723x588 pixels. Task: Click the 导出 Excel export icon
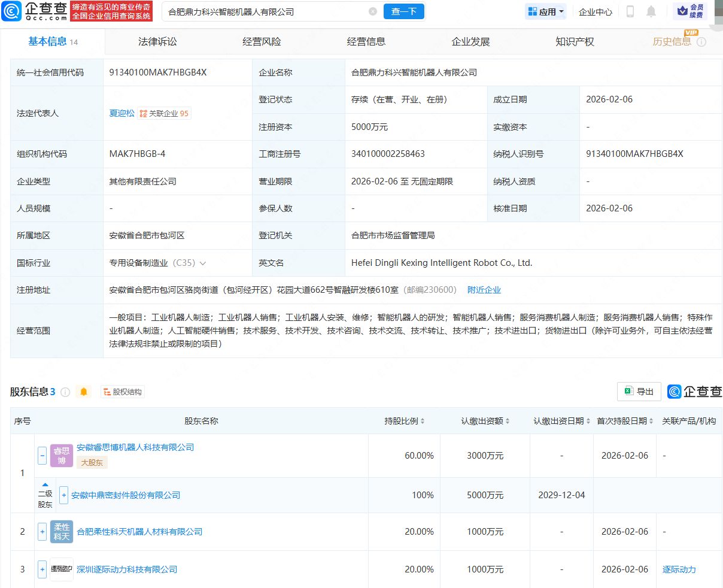coord(627,391)
